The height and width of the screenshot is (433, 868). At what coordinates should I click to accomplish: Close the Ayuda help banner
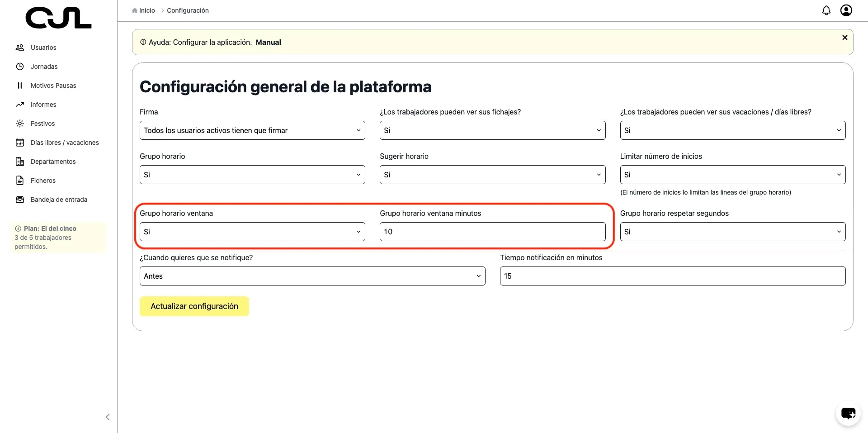pyautogui.click(x=845, y=38)
